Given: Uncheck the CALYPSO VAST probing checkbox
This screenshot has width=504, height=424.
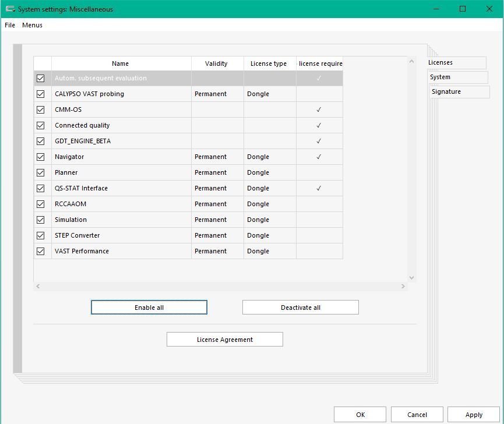Looking at the screenshot, I should tap(41, 94).
